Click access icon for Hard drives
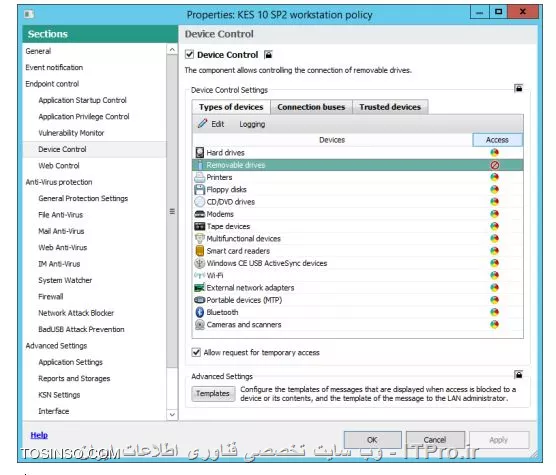This screenshot has width=556, height=475. coord(494,152)
